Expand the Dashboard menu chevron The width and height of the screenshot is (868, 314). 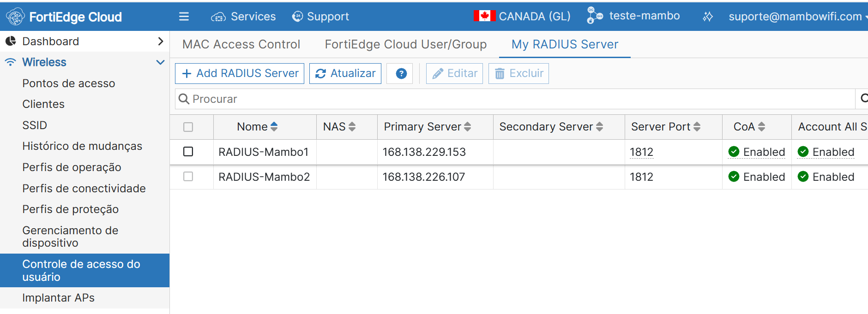click(x=160, y=41)
